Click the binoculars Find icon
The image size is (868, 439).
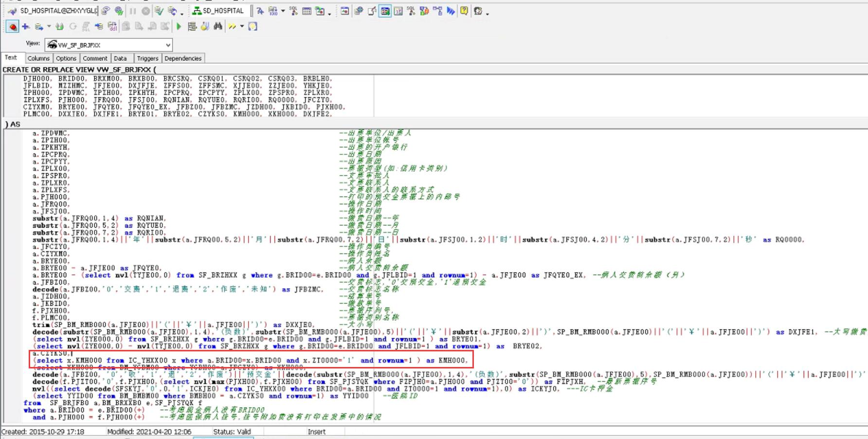[x=218, y=26]
